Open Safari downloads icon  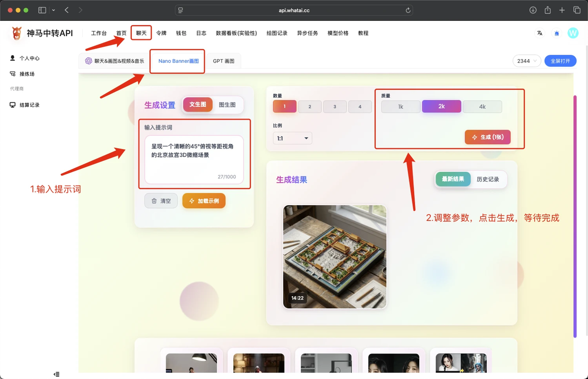[x=532, y=10]
